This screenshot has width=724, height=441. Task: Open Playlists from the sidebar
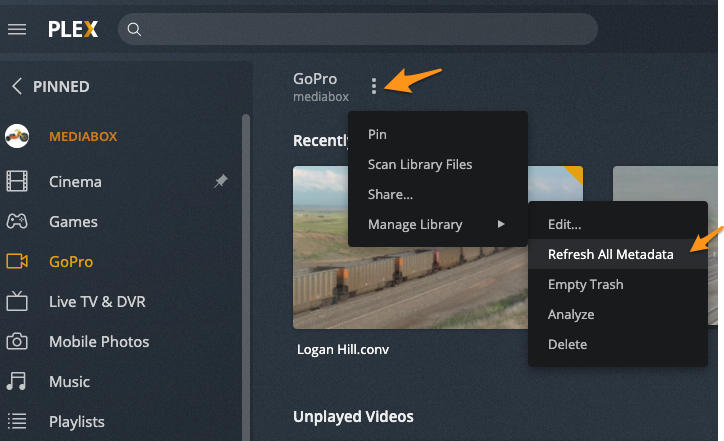pos(77,422)
